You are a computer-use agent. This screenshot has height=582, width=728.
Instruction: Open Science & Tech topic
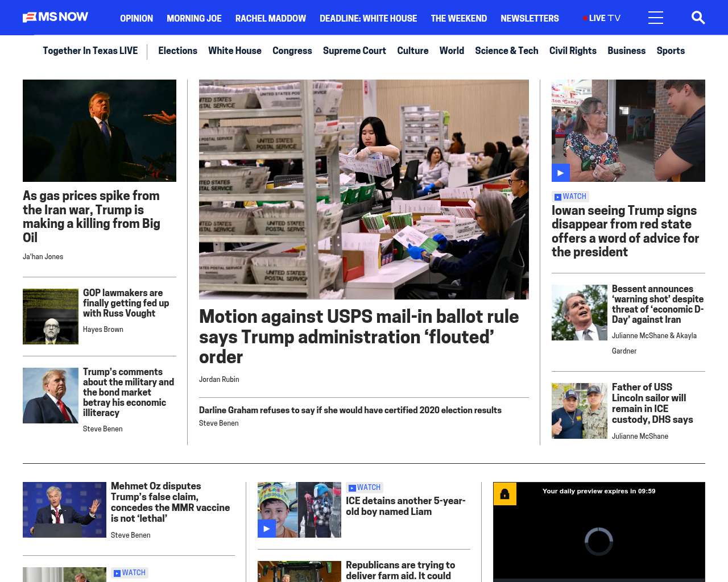click(x=507, y=51)
